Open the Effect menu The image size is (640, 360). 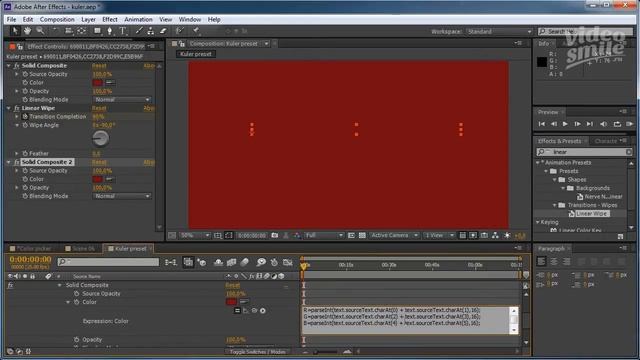point(110,20)
